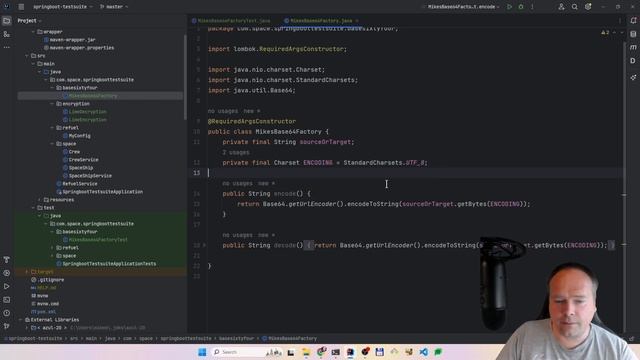Screen dimensions: 640x360
Task: Open SpringbootTestsuiteApplicationTests in tree
Action: (x=109, y=264)
